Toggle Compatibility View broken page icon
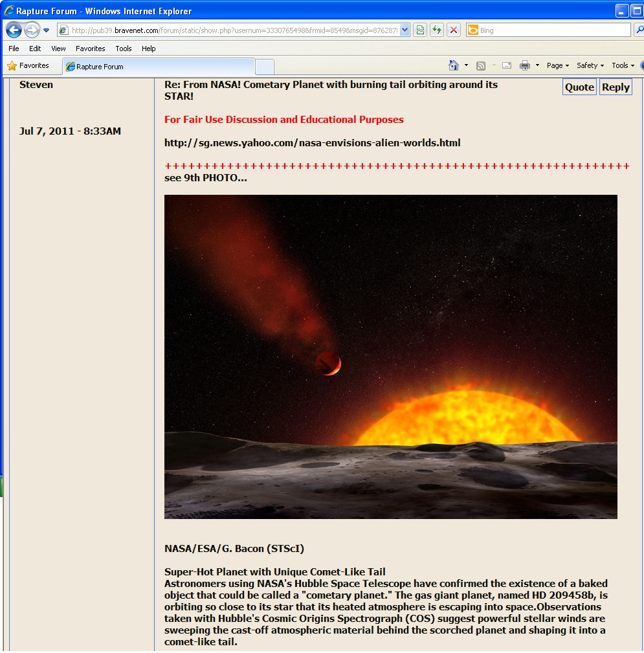The width and height of the screenshot is (644, 653). (420, 30)
